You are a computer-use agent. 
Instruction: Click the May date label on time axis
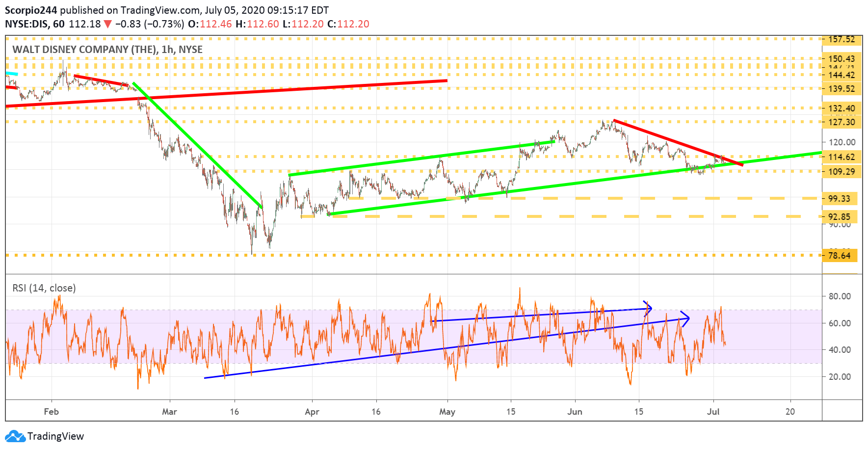pos(447,412)
